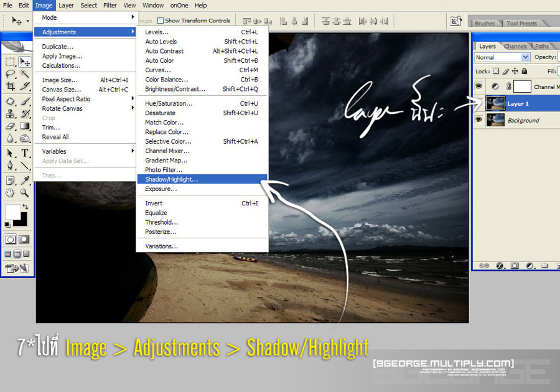Click Edit in ImageReady button
The width and height of the screenshot is (560, 392).
[x=16, y=268]
